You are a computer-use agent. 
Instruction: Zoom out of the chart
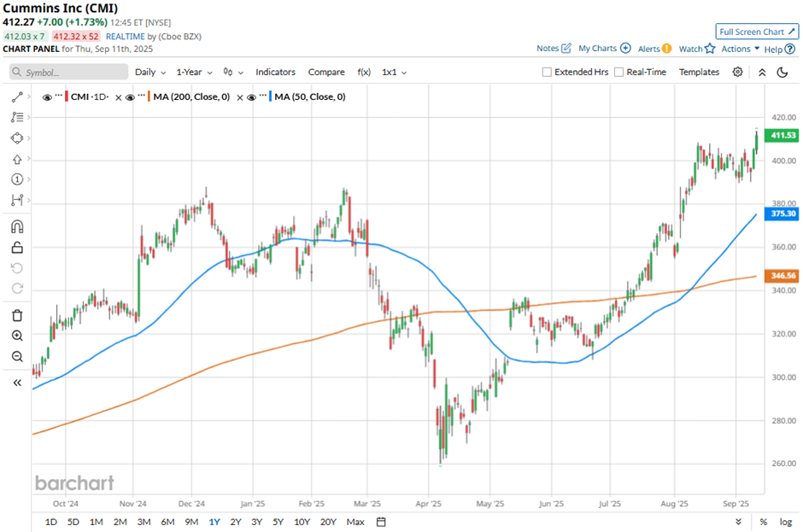coord(17,356)
